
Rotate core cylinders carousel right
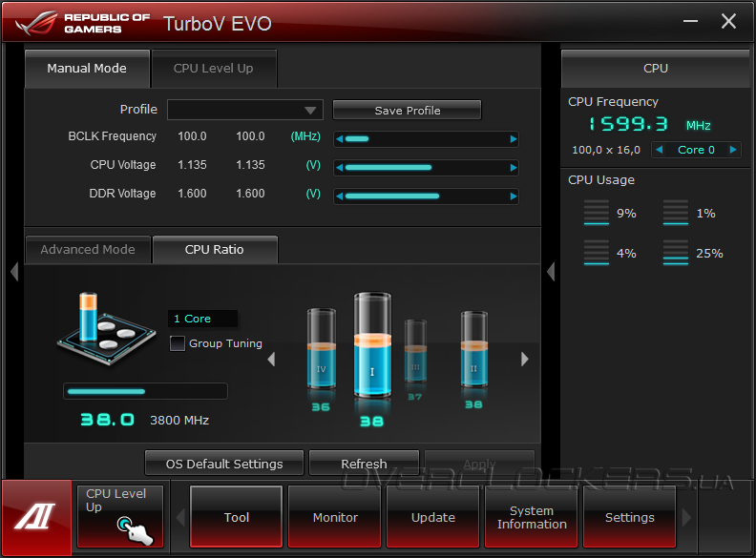(x=525, y=359)
